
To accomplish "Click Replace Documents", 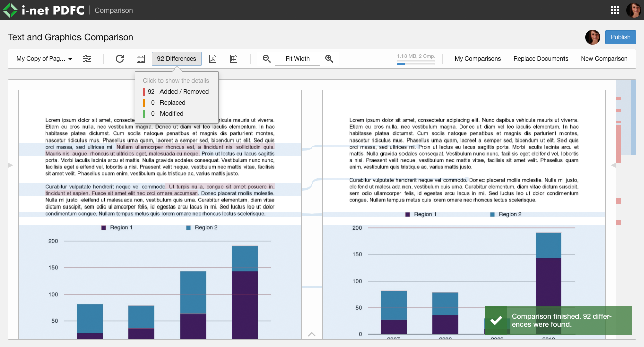I will click(541, 59).
